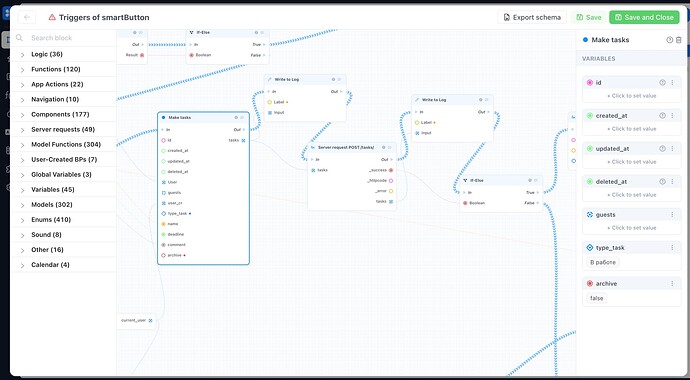Open the three-dot menu for type_task variable

(672, 248)
